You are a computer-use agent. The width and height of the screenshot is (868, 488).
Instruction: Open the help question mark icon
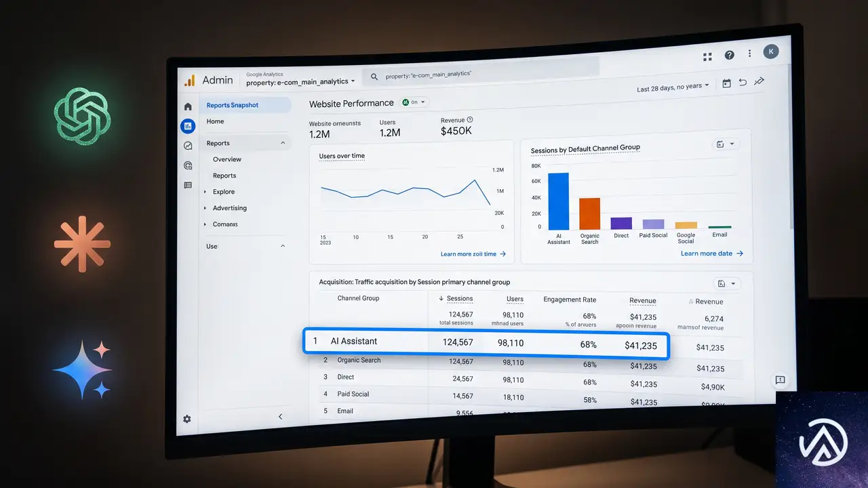point(730,55)
